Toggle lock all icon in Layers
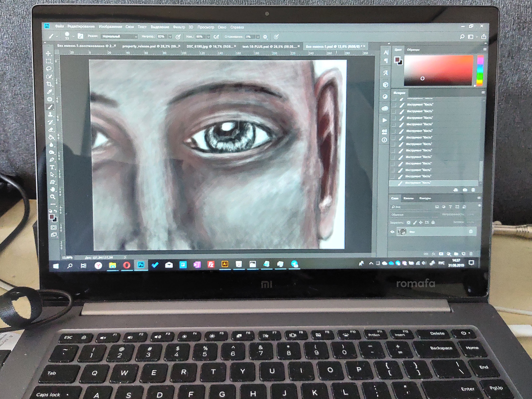This screenshot has width=532, height=399. [433, 222]
